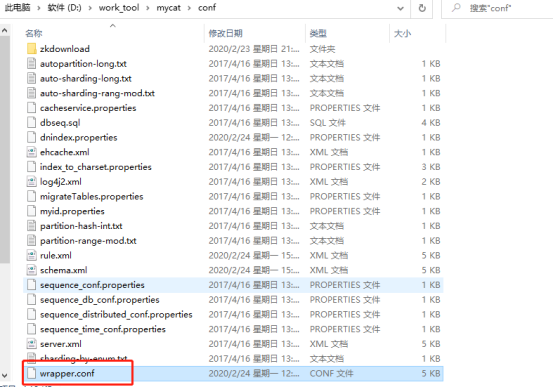554x388 pixels.
Task: Expand the chevron after 此电脑 in path
Action: (39, 8)
